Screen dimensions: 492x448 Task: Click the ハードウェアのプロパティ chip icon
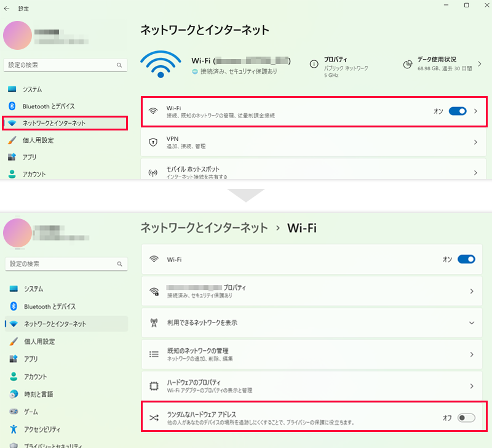point(154,386)
